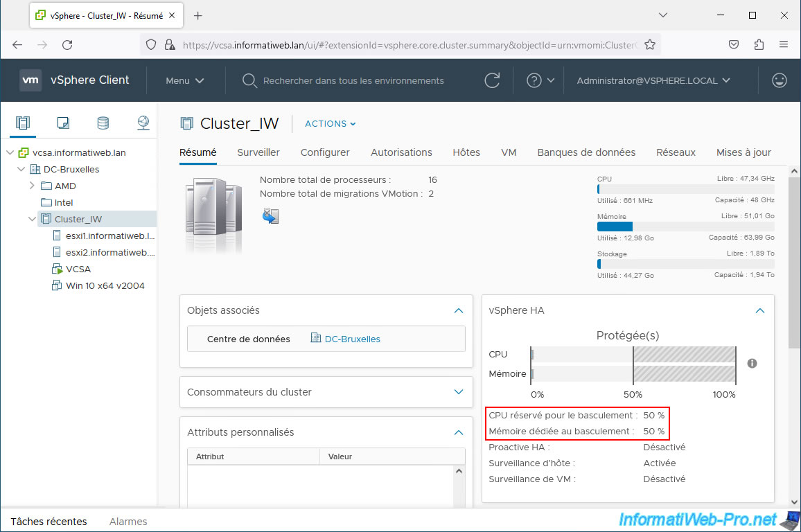Image resolution: width=801 pixels, height=532 pixels.
Task: Refresh vSphere Client data
Action: coord(492,80)
